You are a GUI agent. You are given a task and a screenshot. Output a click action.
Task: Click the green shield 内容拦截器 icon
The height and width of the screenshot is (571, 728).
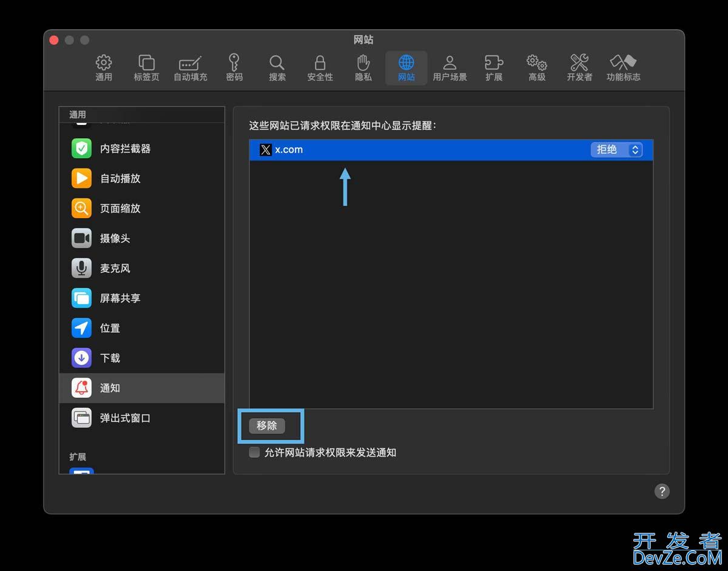81,149
